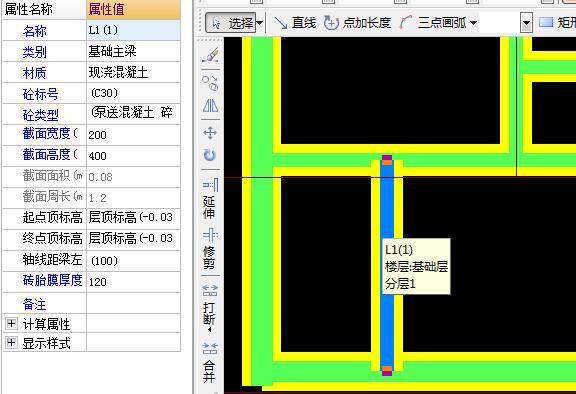Click the copy tool icon below the brush
Screen dimensions: 576x394
click(210, 83)
